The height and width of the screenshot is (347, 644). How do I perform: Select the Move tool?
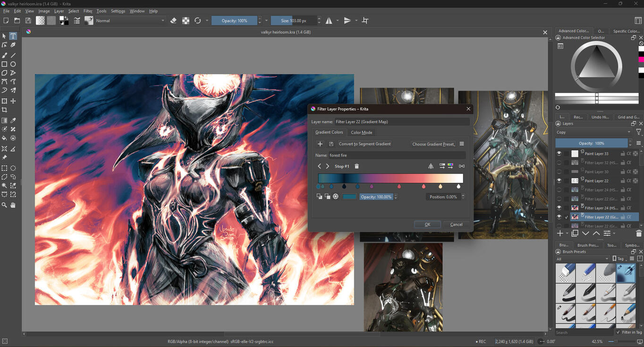(13, 101)
